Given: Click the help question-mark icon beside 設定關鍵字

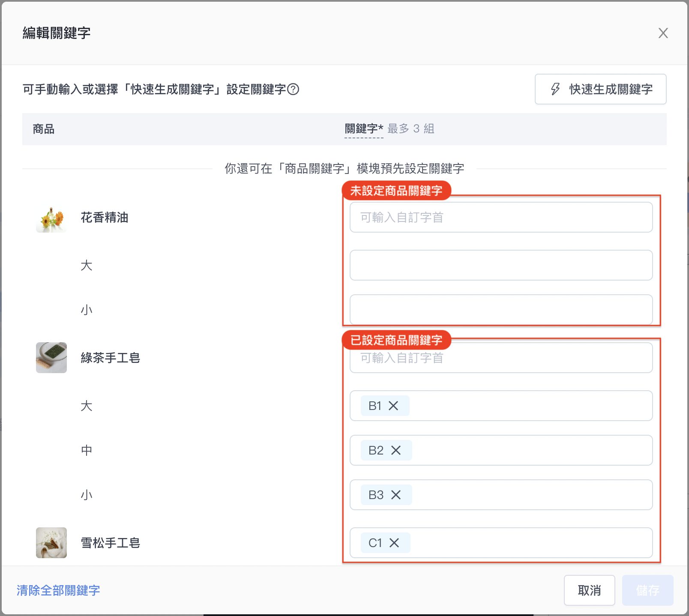Looking at the screenshot, I should click(293, 89).
